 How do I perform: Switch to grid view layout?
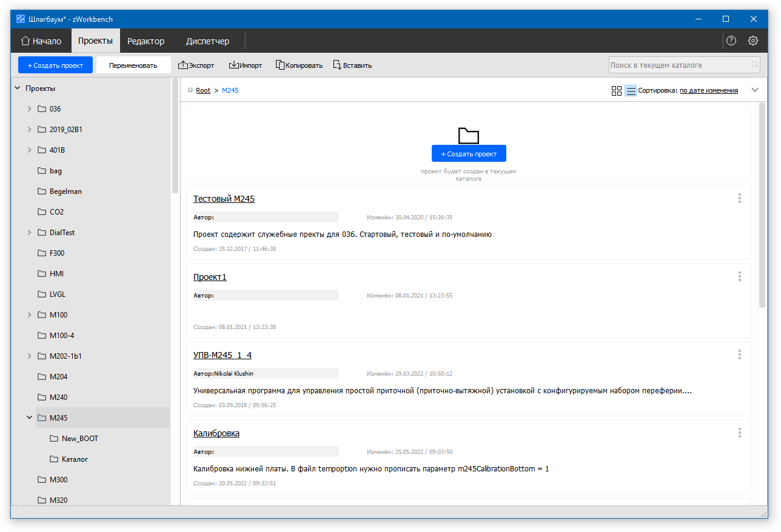(617, 91)
